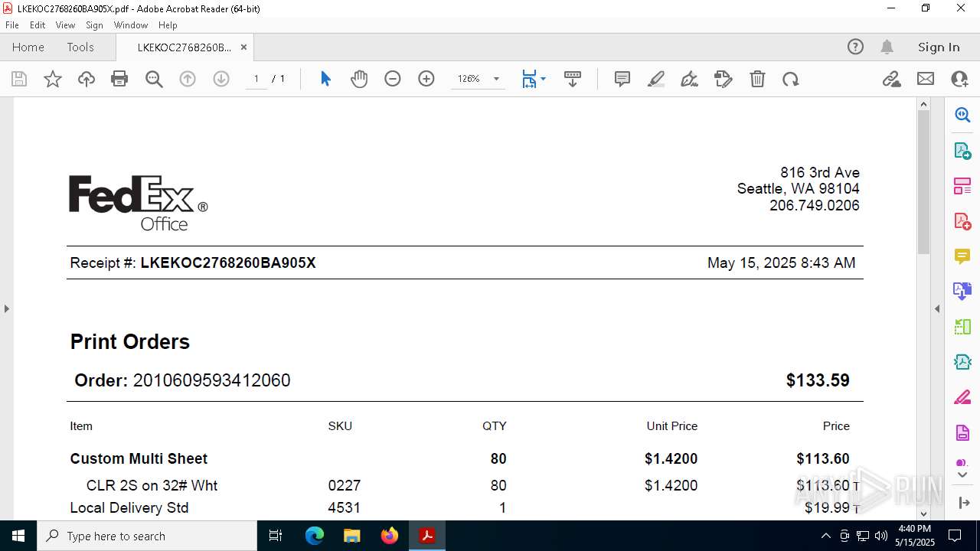980x551 pixels.
Task: Send file by email envelope icon
Action: click(926, 79)
